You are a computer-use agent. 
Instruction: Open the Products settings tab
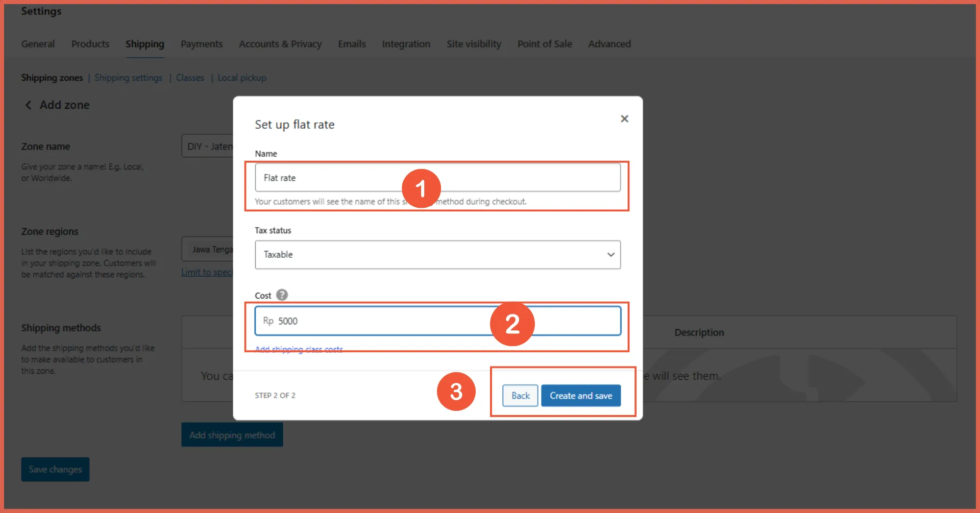click(x=90, y=44)
